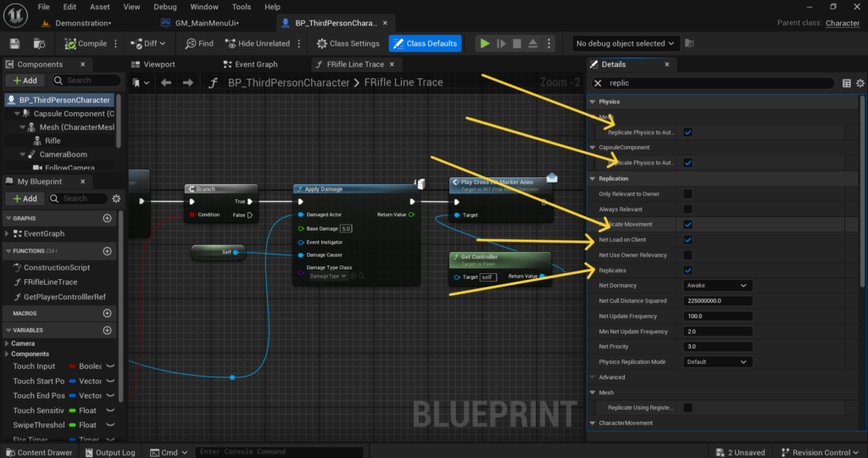Image resolution: width=868 pixels, height=458 pixels.
Task: Toggle the Replicates checkbox
Action: 687,271
